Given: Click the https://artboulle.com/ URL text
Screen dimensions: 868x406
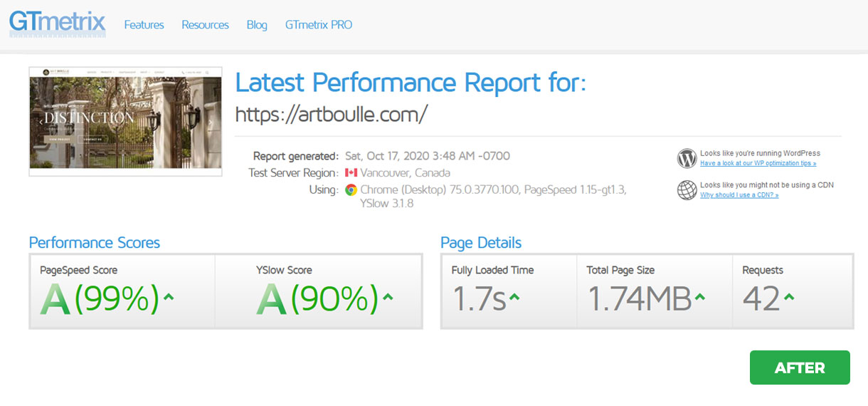Looking at the screenshot, I should [x=331, y=114].
